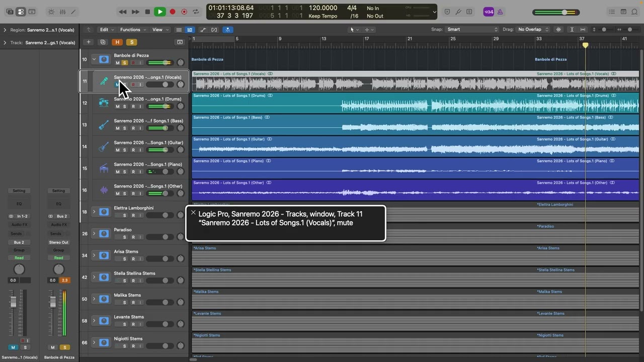
Task: Open the Loop Browser icon
Action: [635, 12]
